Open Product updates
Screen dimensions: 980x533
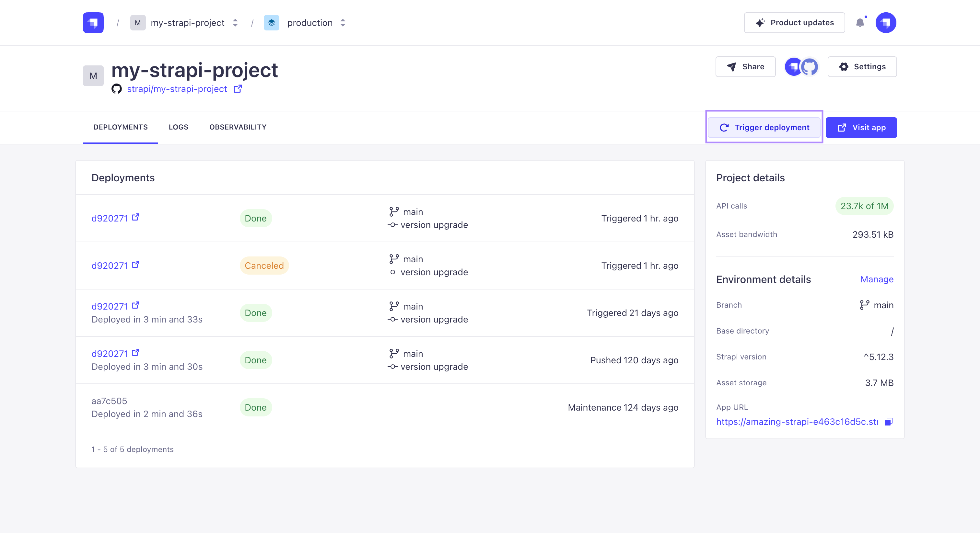point(794,23)
